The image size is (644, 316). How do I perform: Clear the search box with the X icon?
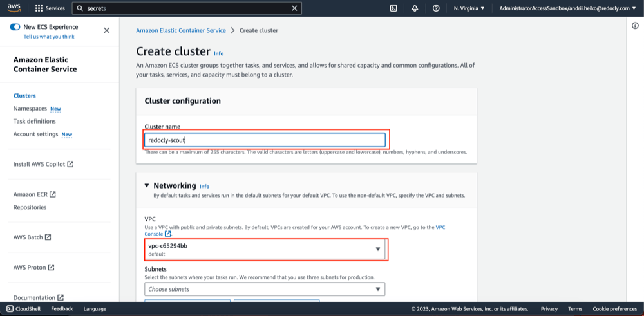point(294,8)
